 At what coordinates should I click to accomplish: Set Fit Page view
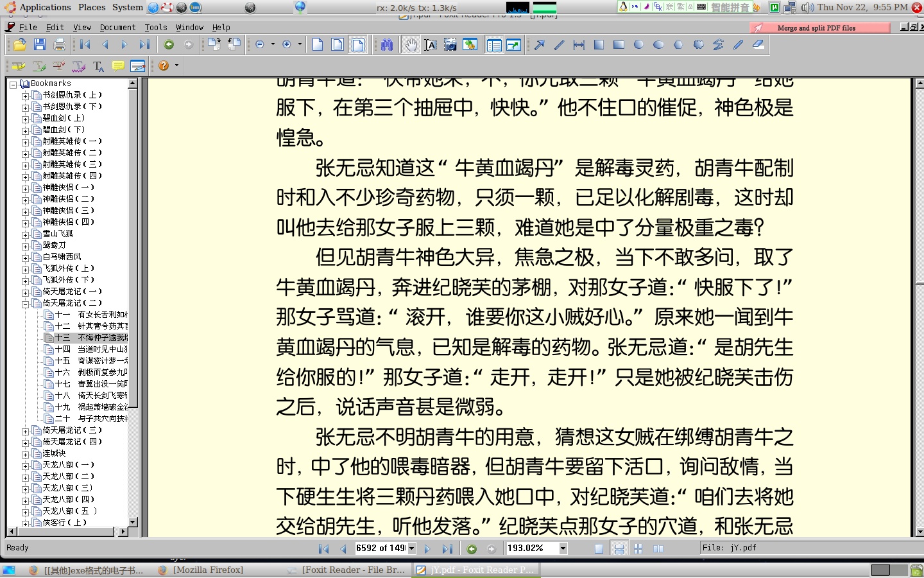point(338,44)
